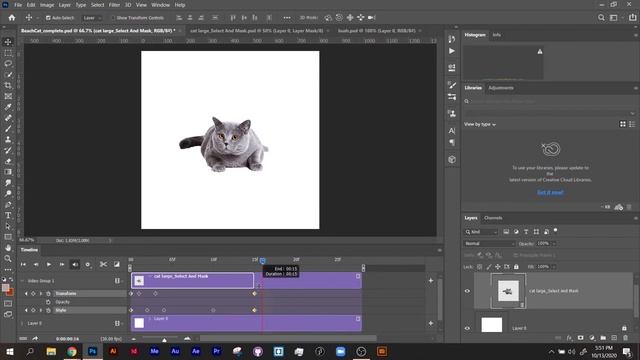Screen dimensions: 640x360
Task: Select the Move tool in the toolbox
Action: (x=8, y=42)
